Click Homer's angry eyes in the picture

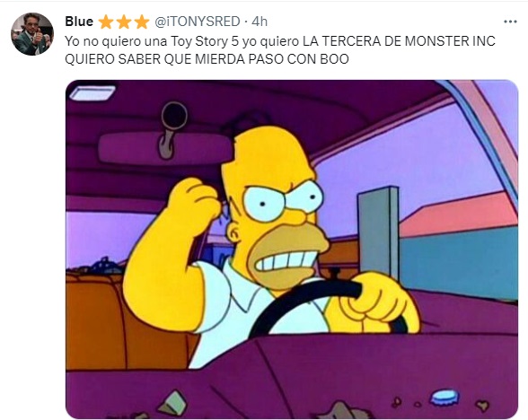[x=282, y=199]
